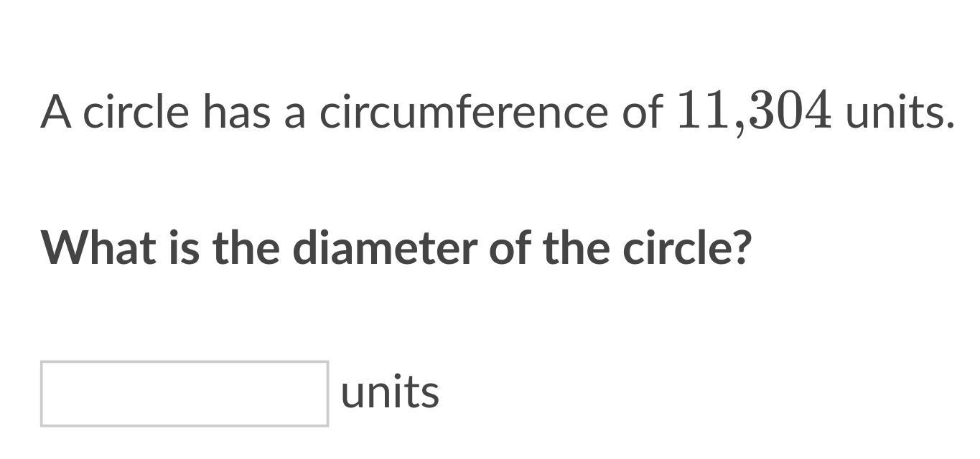This screenshot has height=459, width=980.
Task: Click the bold word "diameter"
Action: (385, 247)
